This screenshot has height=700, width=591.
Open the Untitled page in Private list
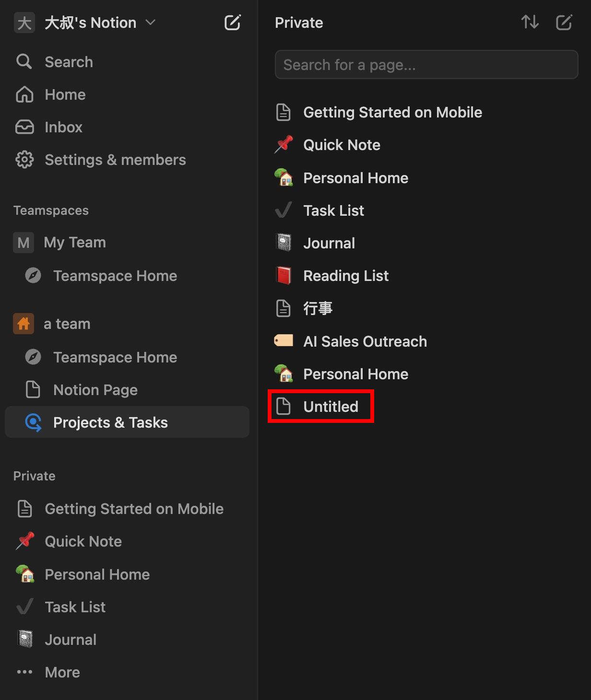click(x=331, y=407)
